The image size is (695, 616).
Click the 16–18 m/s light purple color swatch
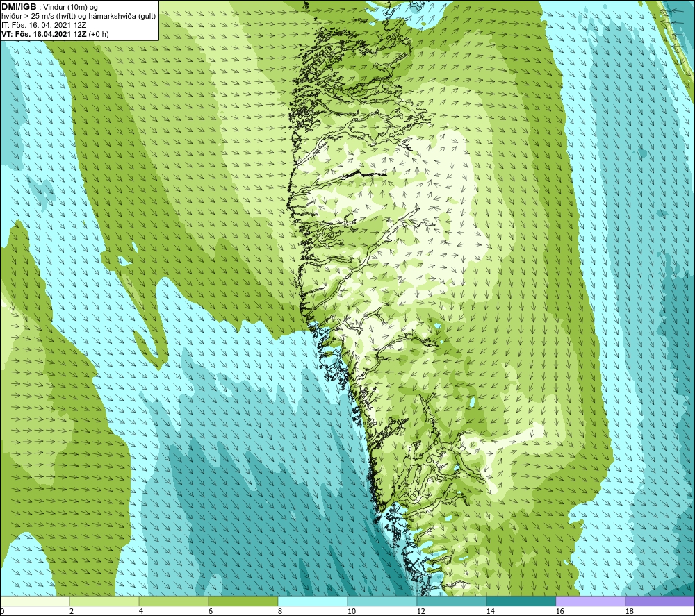coord(590,601)
